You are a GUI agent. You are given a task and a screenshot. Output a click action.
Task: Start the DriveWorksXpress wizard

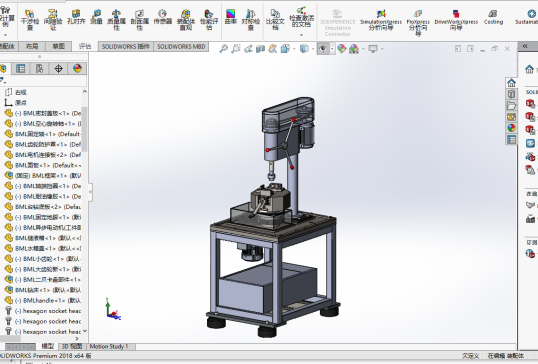pyautogui.click(x=456, y=20)
